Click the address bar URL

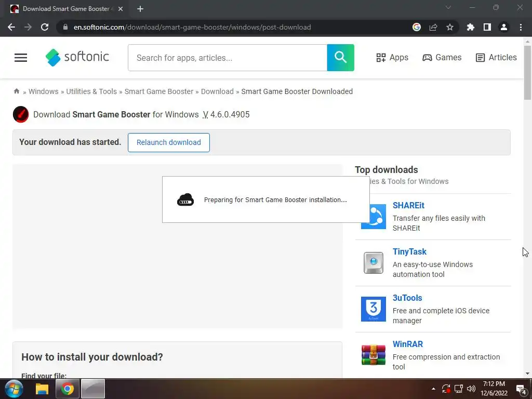tap(192, 27)
